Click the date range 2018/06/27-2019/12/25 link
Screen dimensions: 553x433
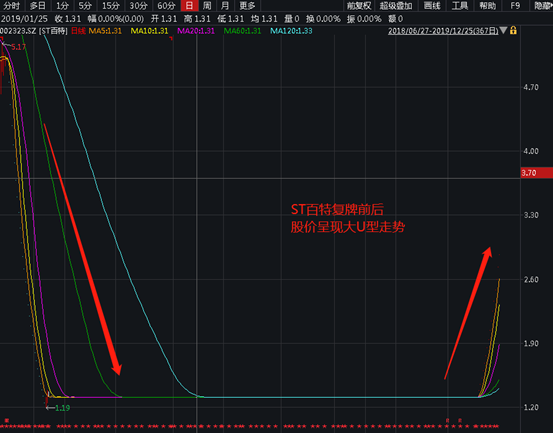[443, 31]
